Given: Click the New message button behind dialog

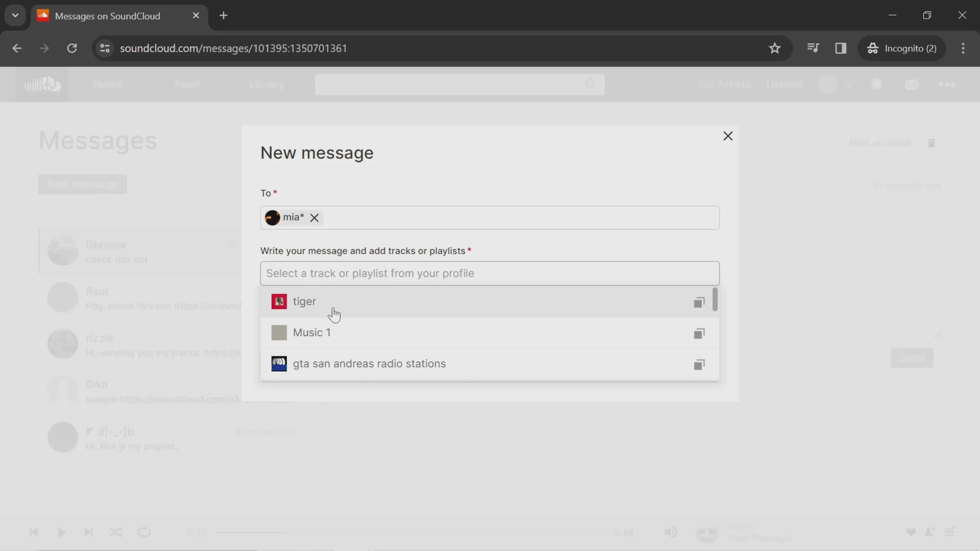Looking at the screenshot, I should tap(82, 184).
